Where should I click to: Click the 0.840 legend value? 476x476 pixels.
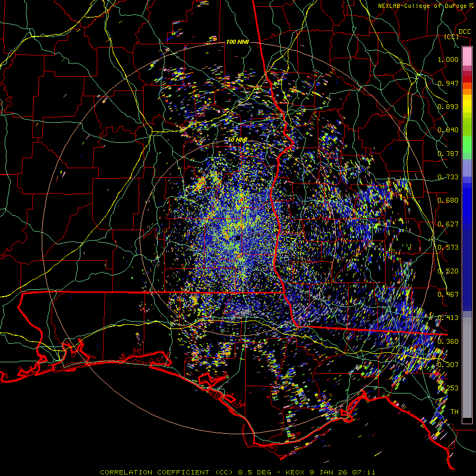(x=448, y=130)
